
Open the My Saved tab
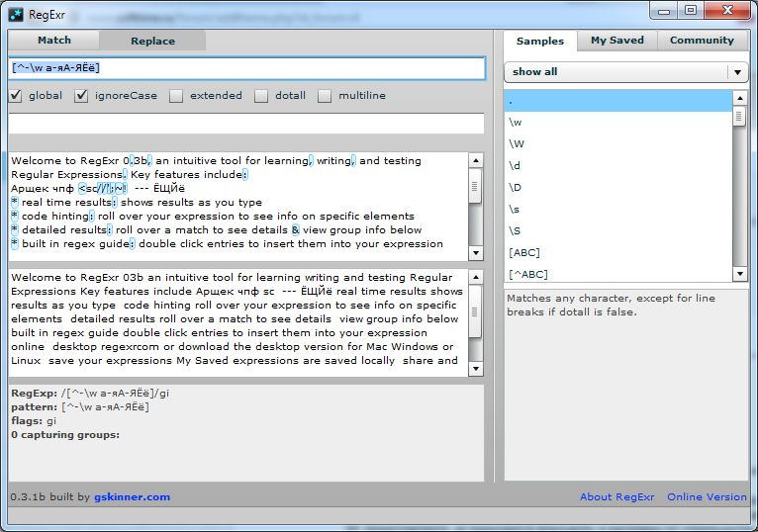pyautogui.click(x=617, y=41)
